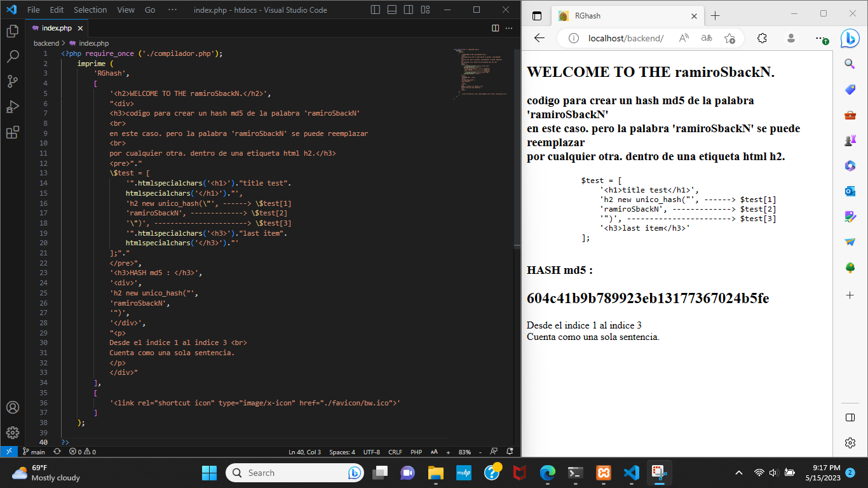Open the Selection menu
868x488 pixels.
[90, 10]
